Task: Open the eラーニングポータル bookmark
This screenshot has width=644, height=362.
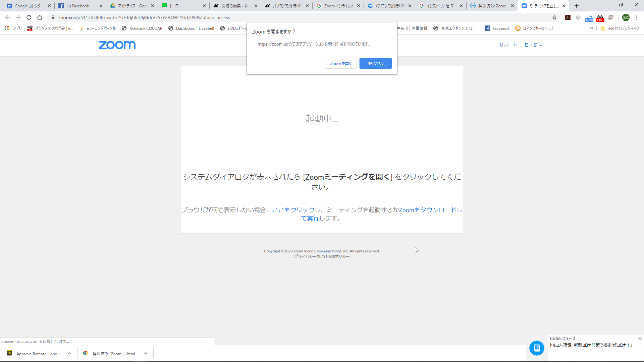Action: pos(98,28)
